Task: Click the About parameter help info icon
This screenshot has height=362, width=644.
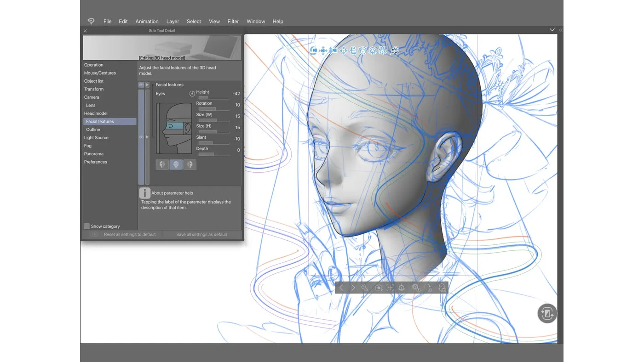Action: (x=145, y=193)
